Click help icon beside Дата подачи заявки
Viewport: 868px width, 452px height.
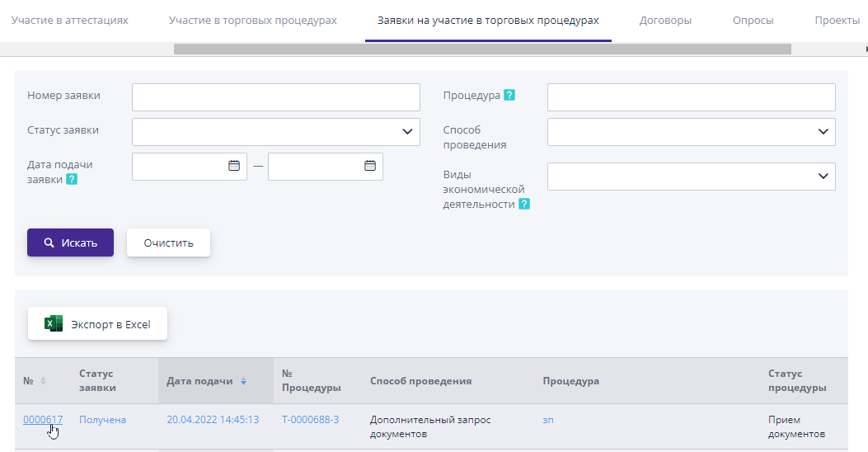[72, 179]
